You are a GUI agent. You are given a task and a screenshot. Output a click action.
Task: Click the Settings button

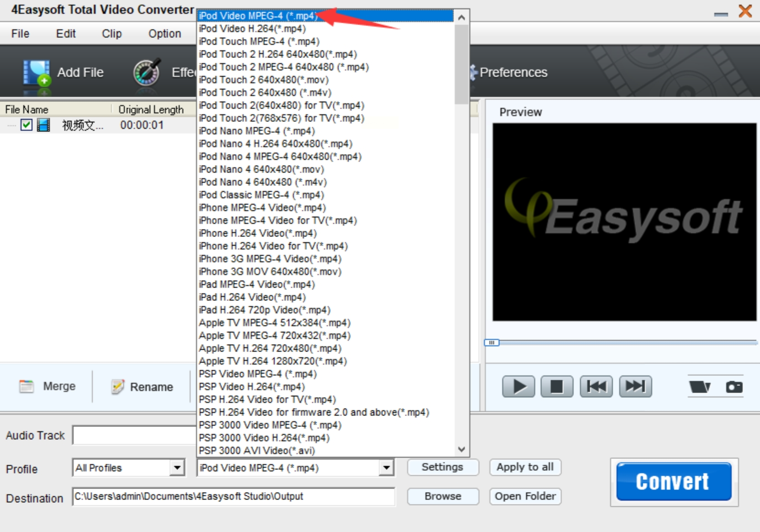pyautogui.click(x=442, y=467)
